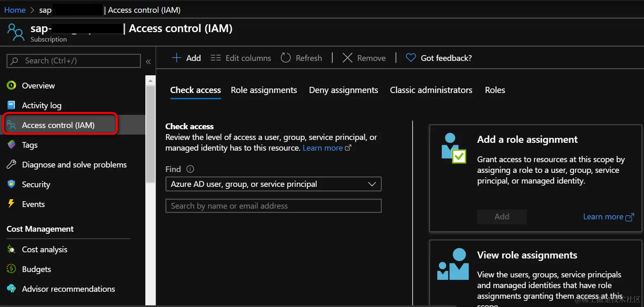Open Cost analysis in the sidebar

[44, 249]
